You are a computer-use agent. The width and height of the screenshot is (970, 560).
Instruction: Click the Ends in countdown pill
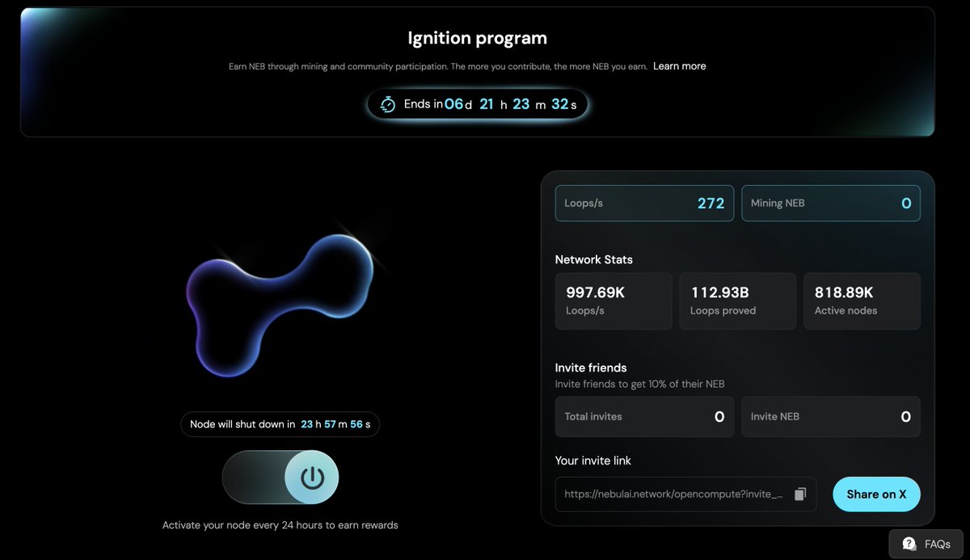[x=477, y=104]
